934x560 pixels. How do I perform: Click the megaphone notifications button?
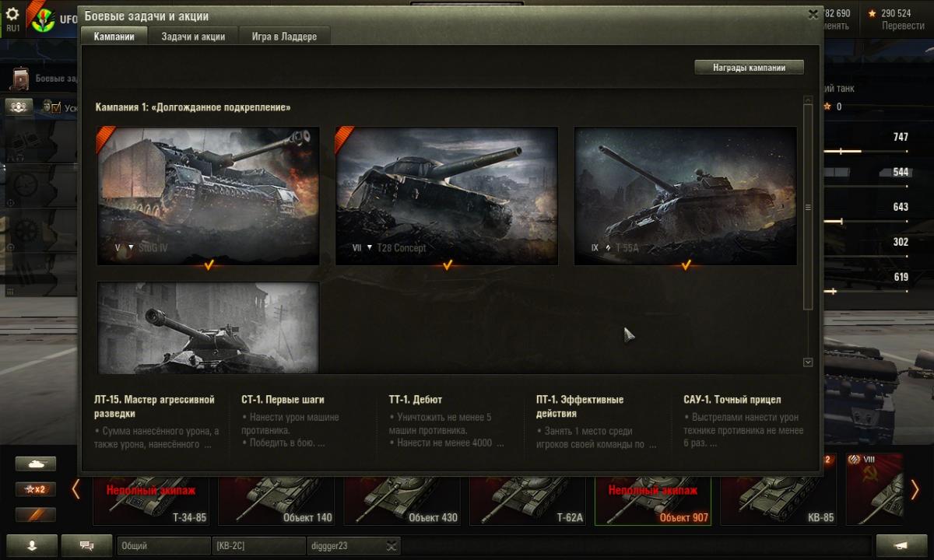[x=901, y=545]
